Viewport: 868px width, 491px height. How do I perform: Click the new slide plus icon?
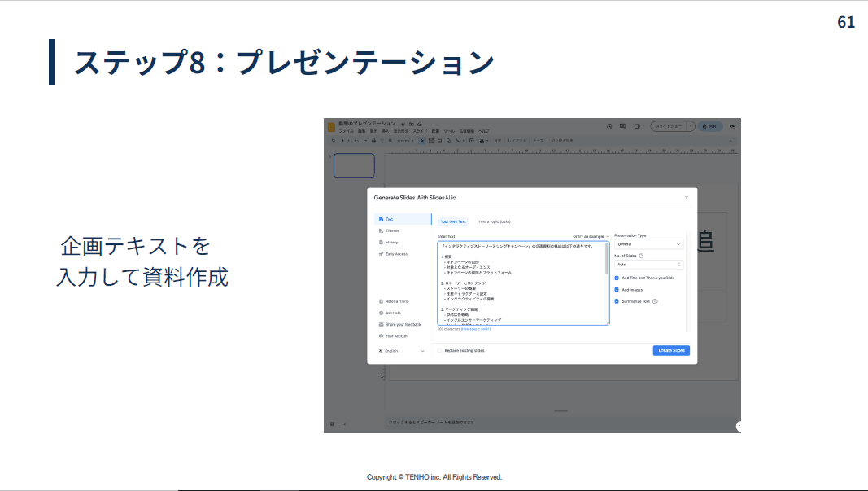(x=342, y=141)
